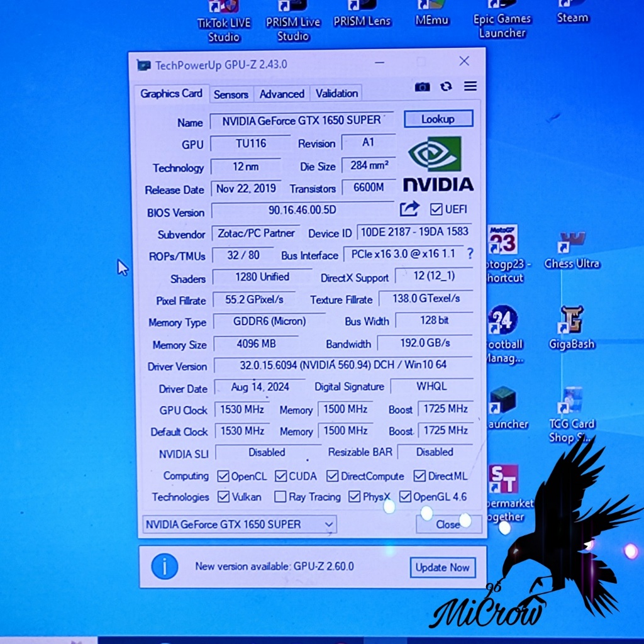This screenshot has height=644, width=644.
Task: Open the Validation tab
Action: click(x=336, y=93)
